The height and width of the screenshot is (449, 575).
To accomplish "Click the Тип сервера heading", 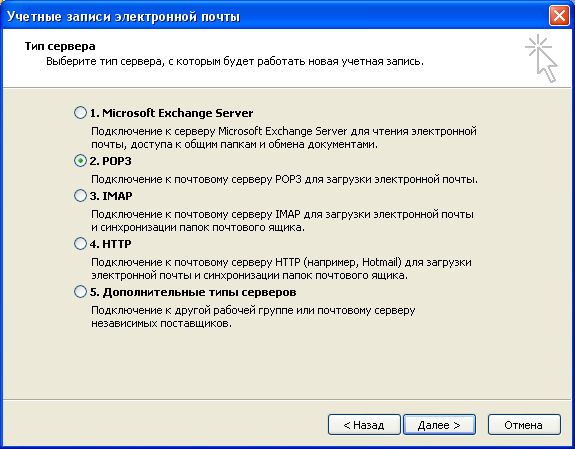I will click(60, 46).
